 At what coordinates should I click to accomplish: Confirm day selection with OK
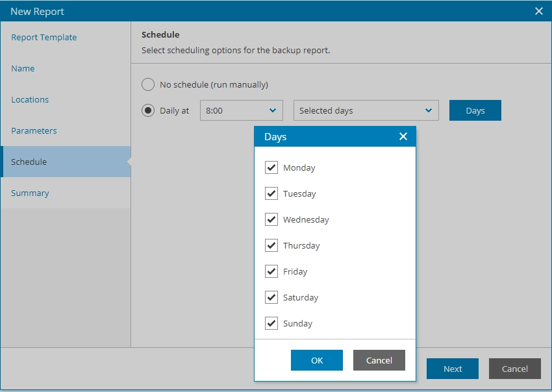coord(316,360)
